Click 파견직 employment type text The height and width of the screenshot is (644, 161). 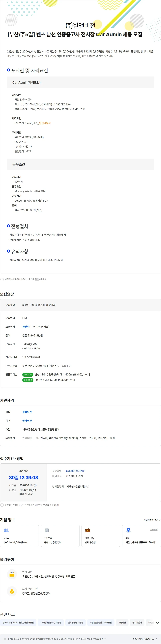coord(26,327)
